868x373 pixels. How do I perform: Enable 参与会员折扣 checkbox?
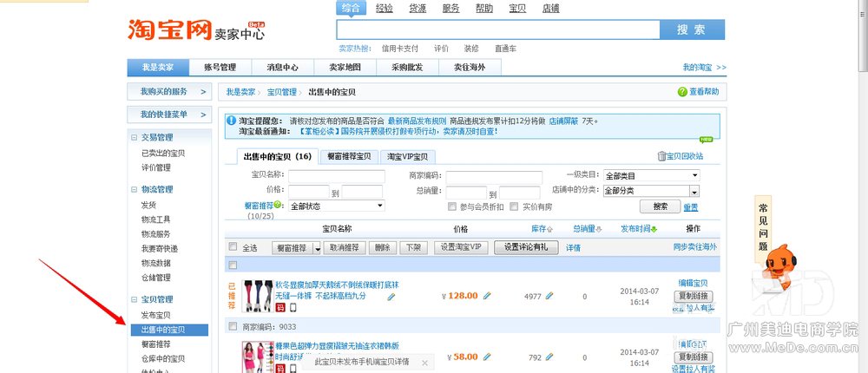point(452,206)
